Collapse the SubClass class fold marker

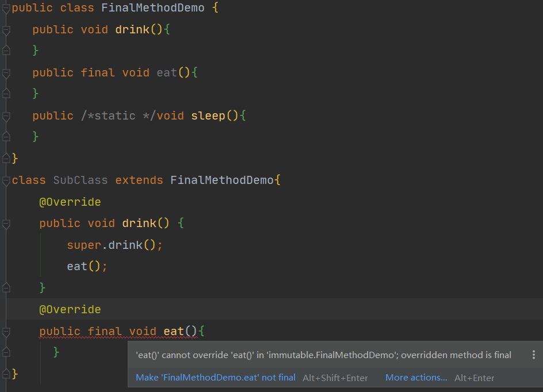[x=6, y=180]
